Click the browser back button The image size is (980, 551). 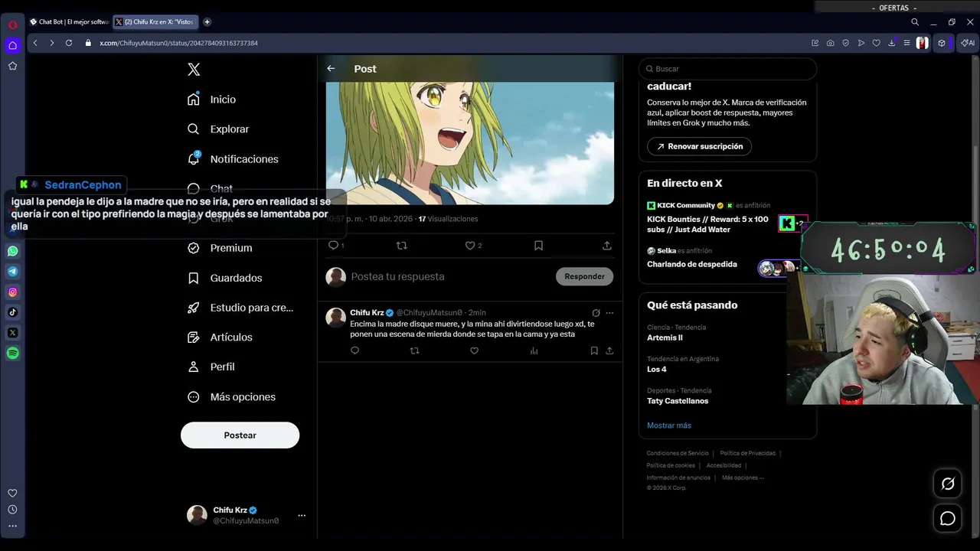click(x=35, y=43)
